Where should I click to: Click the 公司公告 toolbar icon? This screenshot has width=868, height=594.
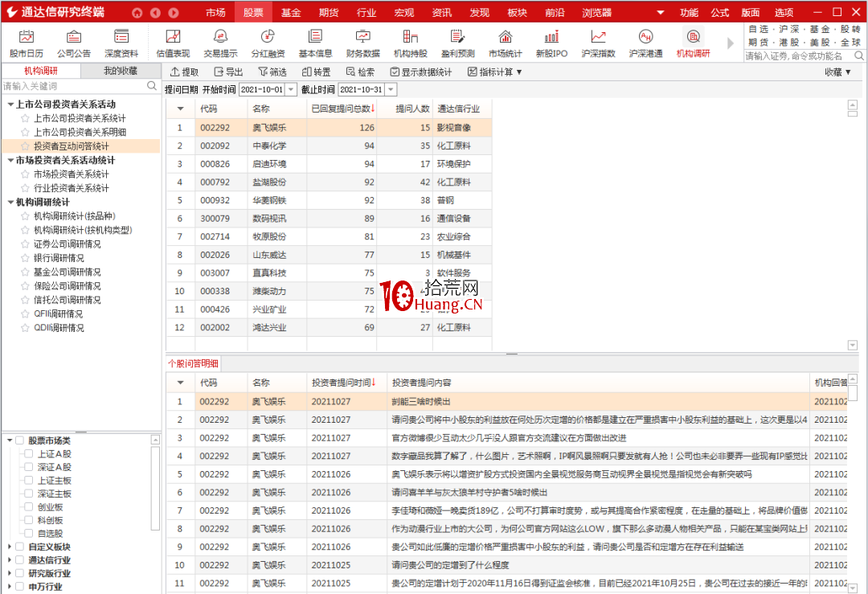[74, 37]
